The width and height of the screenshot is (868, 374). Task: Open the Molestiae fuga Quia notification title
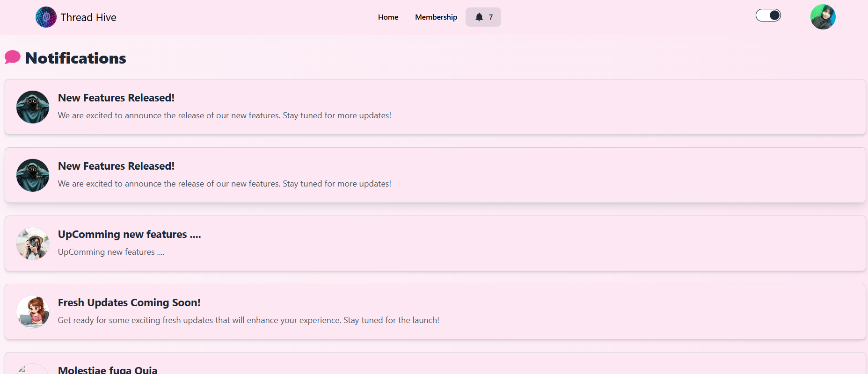pos(108,370)
